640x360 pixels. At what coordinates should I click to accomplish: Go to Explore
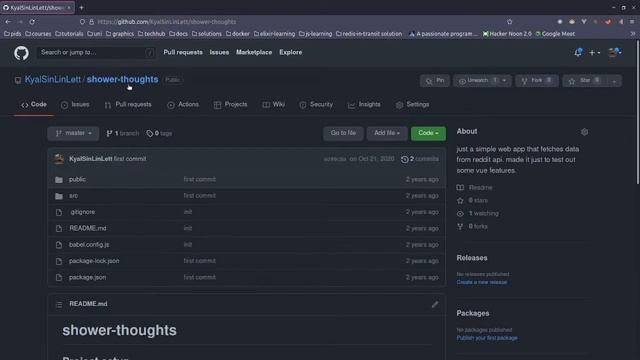[291, 52]
